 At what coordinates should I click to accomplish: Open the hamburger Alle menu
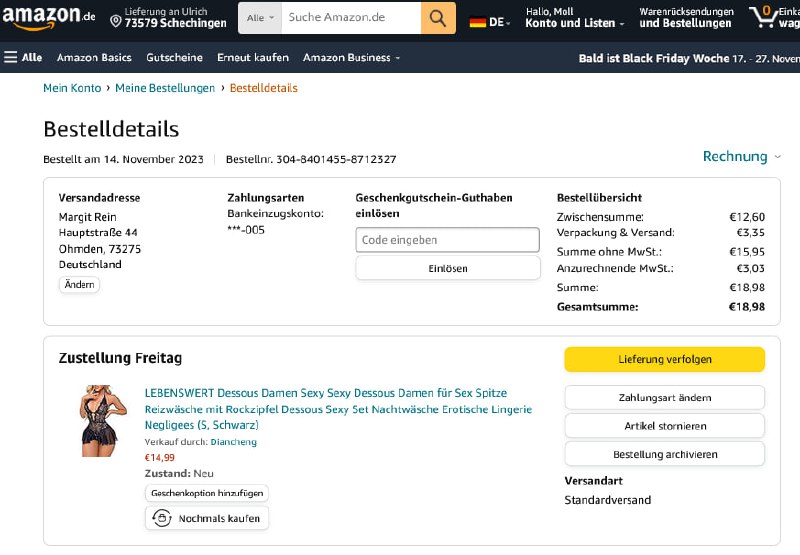[23, 58]
